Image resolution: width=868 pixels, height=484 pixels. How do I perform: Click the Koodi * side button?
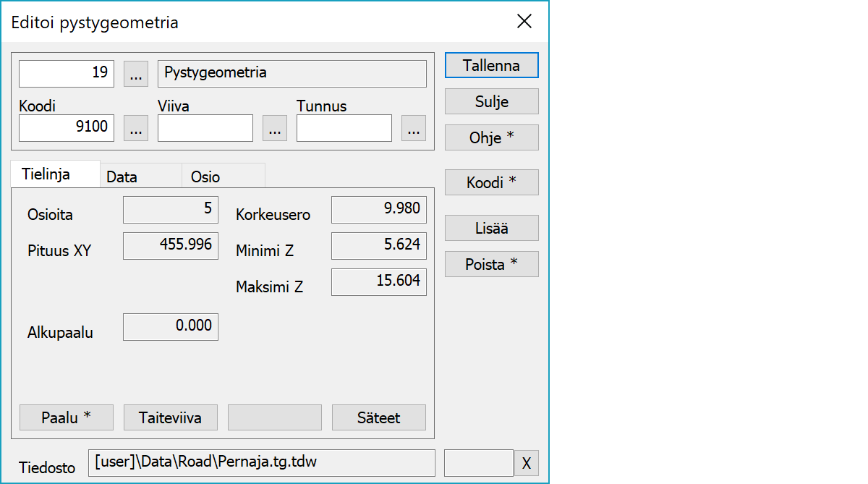[x=491, y=183]
